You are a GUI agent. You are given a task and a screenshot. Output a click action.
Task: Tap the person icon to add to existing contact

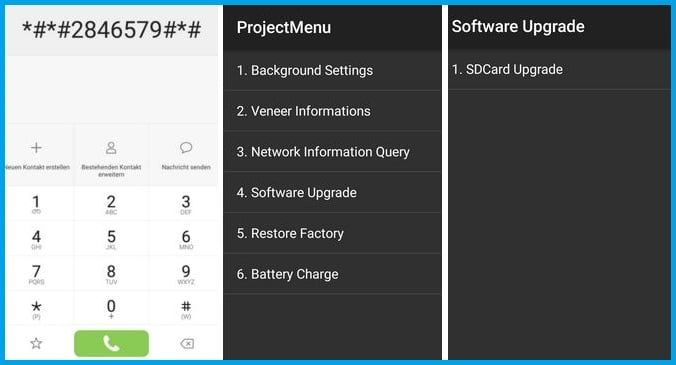point(111,148)
